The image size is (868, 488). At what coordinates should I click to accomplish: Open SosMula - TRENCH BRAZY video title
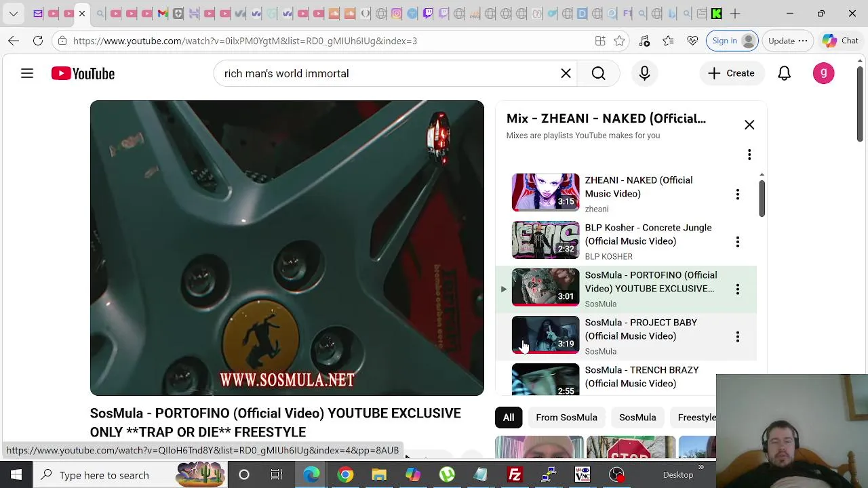[642, 377]
